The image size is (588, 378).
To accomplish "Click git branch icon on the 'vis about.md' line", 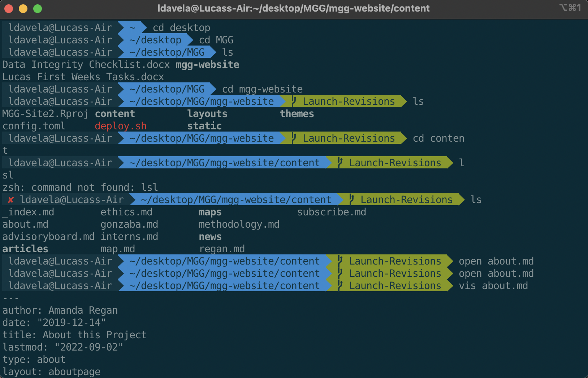I will tap(340, 286).
